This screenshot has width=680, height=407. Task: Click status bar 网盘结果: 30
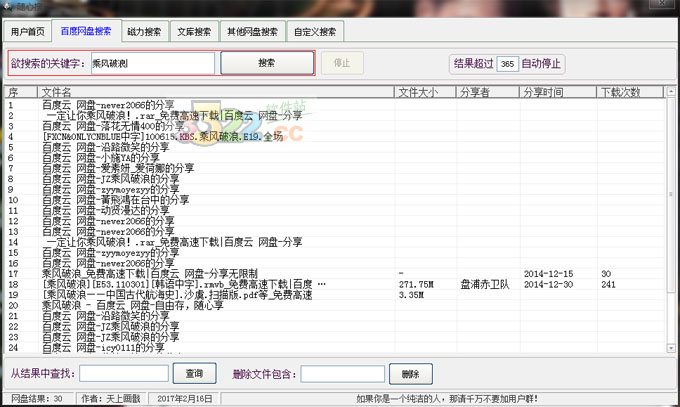pos(36,398)
